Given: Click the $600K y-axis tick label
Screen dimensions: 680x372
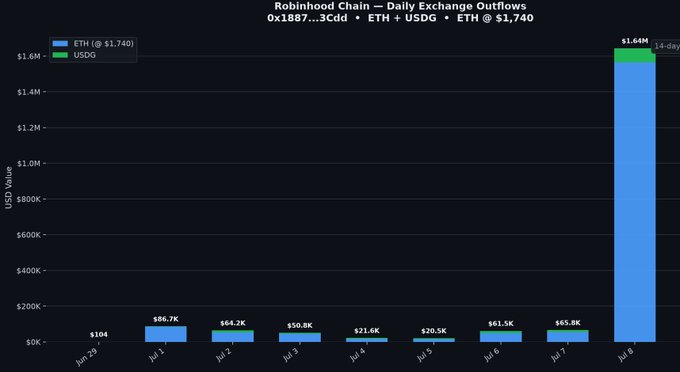Looking at the screenshot, I should point(29,235).
